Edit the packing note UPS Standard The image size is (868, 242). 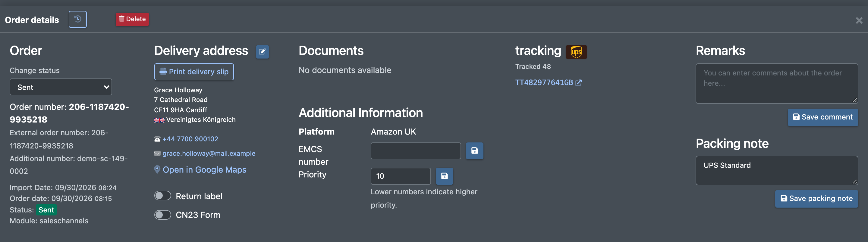(776, 170)
